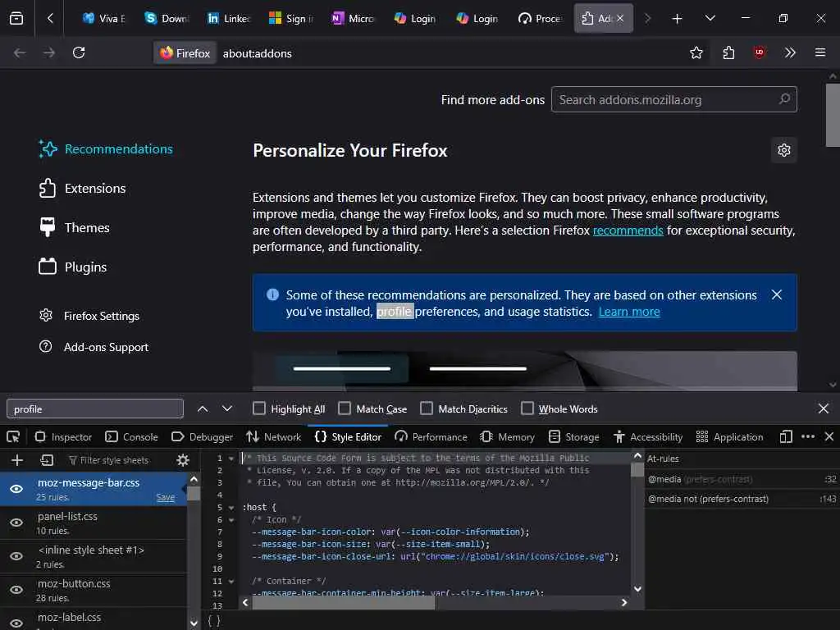This screenshot has height=630, width=840.
Task: Collapse the comment fold at line 1
Action: 231,459
